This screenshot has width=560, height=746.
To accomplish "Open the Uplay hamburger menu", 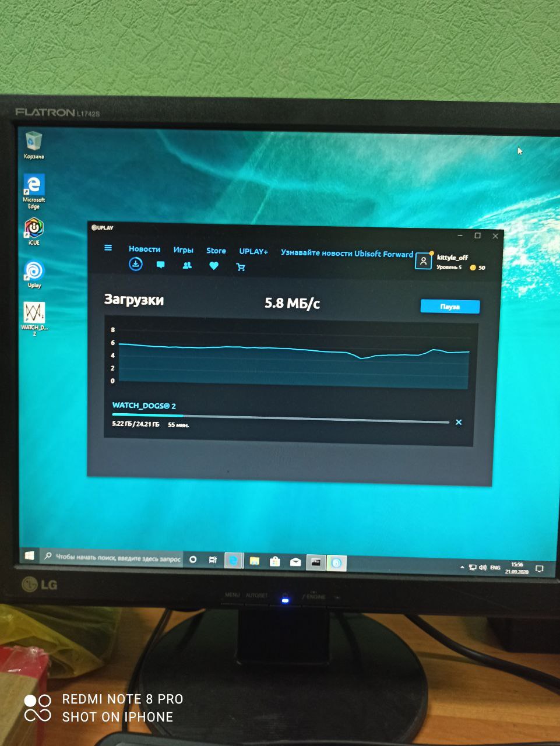I will coord(108,248).
